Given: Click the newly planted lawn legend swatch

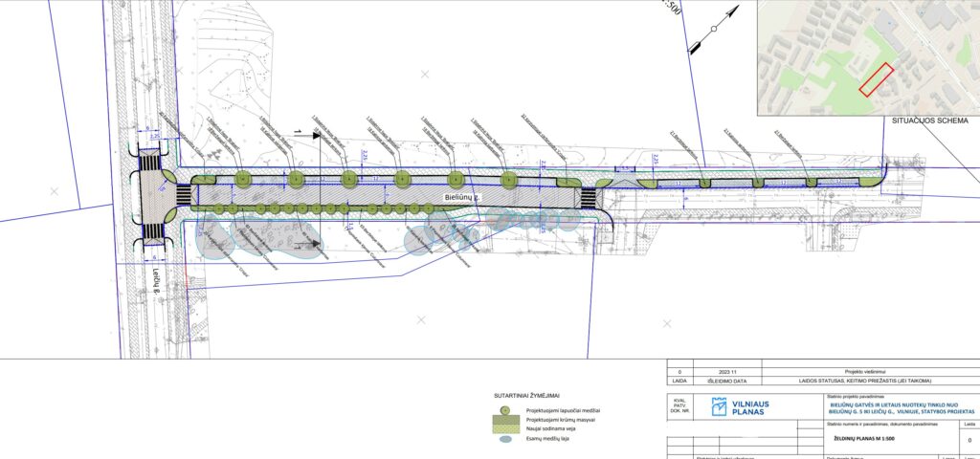Looking at the screenshot, I should (504, 428).
